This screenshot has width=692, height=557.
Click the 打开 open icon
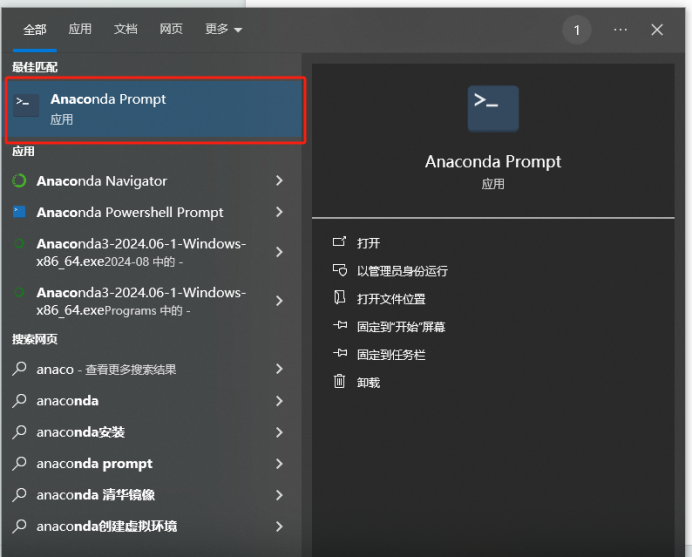click(339, 241)
